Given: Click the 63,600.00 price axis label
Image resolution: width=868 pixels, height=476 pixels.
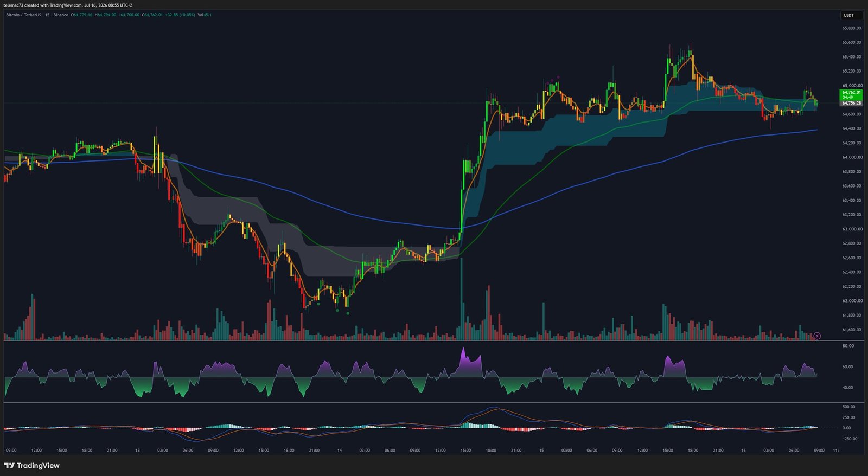Looking at the screenshot, I should (851, 186).
